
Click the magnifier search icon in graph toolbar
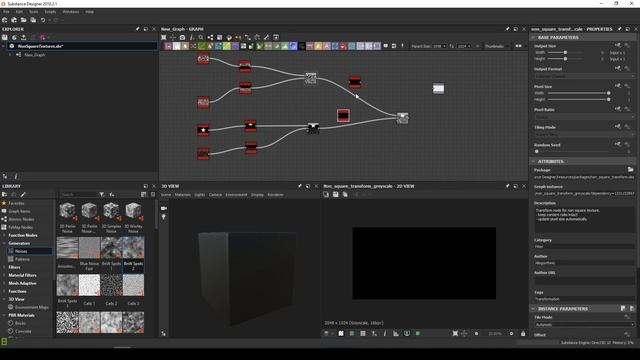[x=201, y=37]
